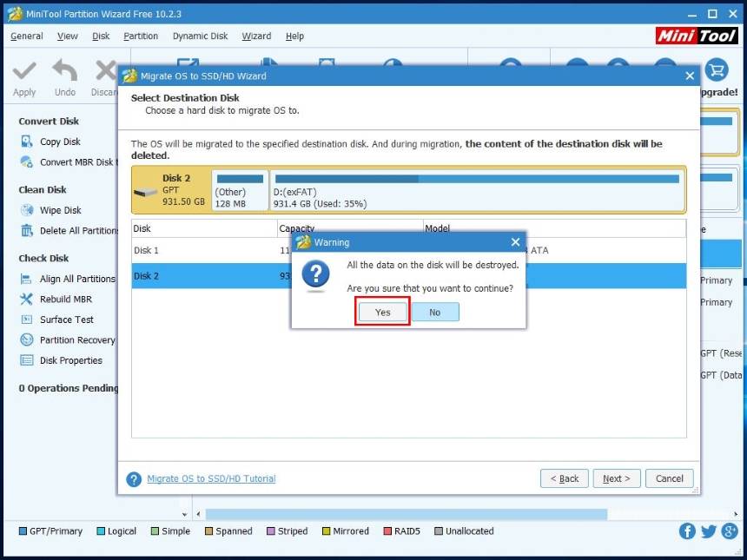Image resolution: width=747 pixels, height=560 pixels.
Task: Click the Twitter icon in status bar
Action: coord(708,531)
